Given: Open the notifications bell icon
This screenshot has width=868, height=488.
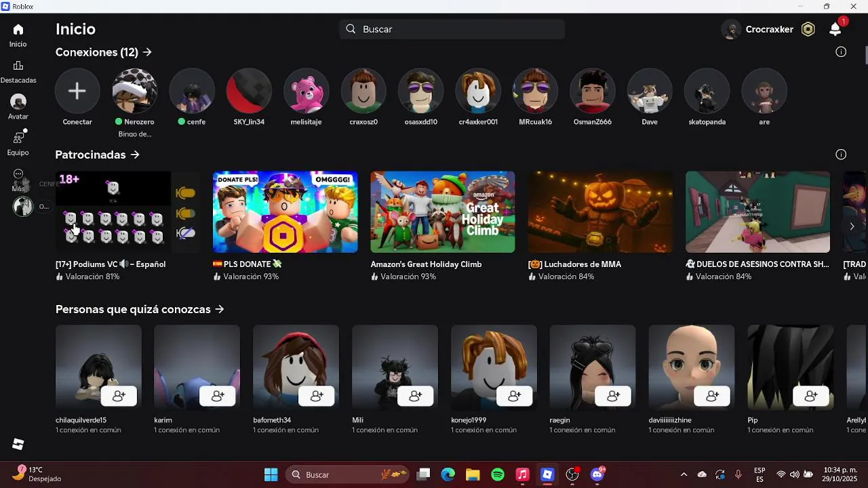Looking at the screenshot, I should click(x=835, y=29).
